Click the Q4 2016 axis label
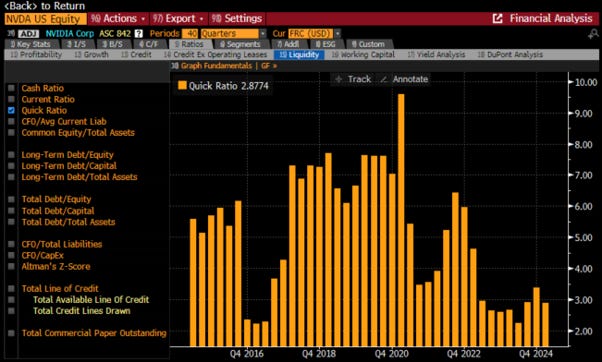This screenshot has width=602, height=362. [246, 354]
